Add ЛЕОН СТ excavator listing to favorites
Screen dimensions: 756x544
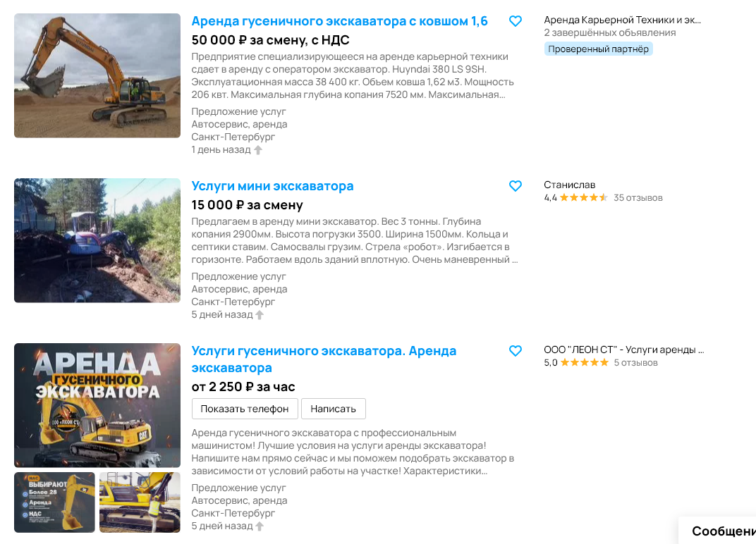coord(516,351)
